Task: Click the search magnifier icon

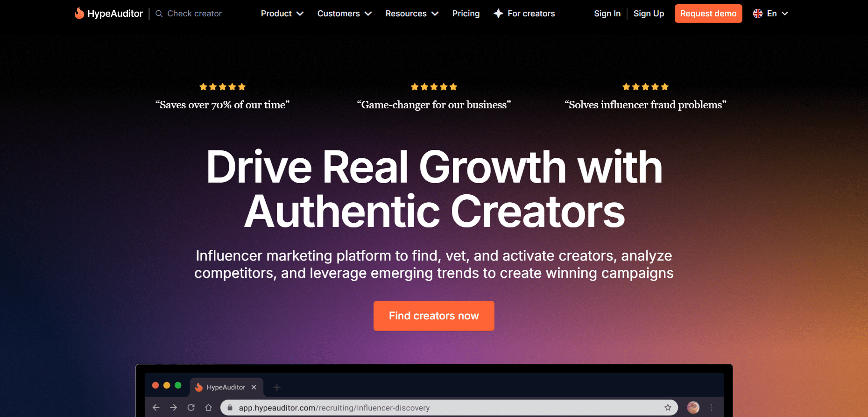Action: pos(159,14)
